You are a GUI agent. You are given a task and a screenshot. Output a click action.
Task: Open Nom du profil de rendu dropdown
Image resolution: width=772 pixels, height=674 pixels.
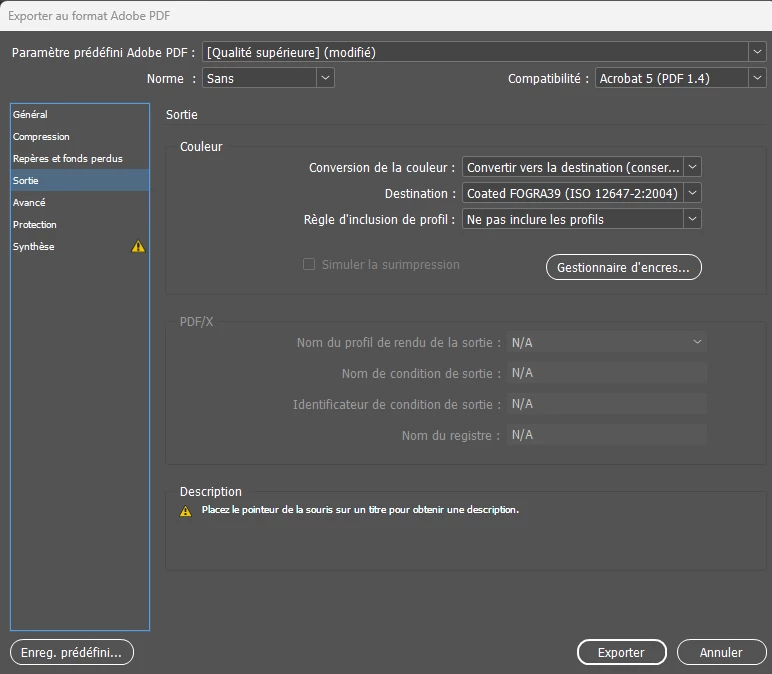pyautogui.click(x=607, y=342)
